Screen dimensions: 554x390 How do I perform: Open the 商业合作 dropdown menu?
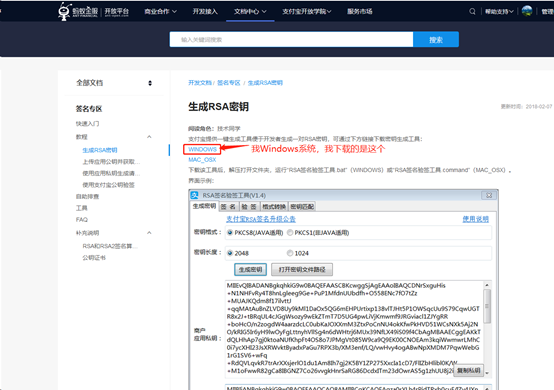point(160,12)
